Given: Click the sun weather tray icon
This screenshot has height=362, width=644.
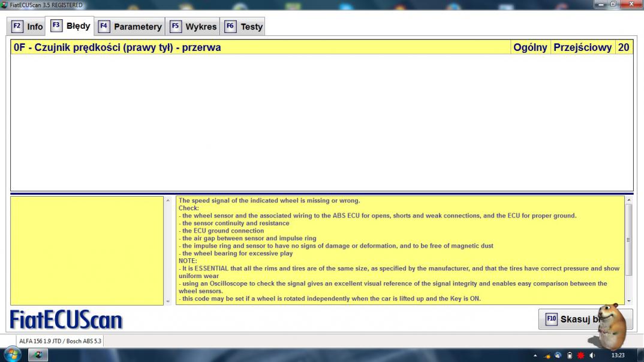Looking at the screenshot, I should click(547, 355).
